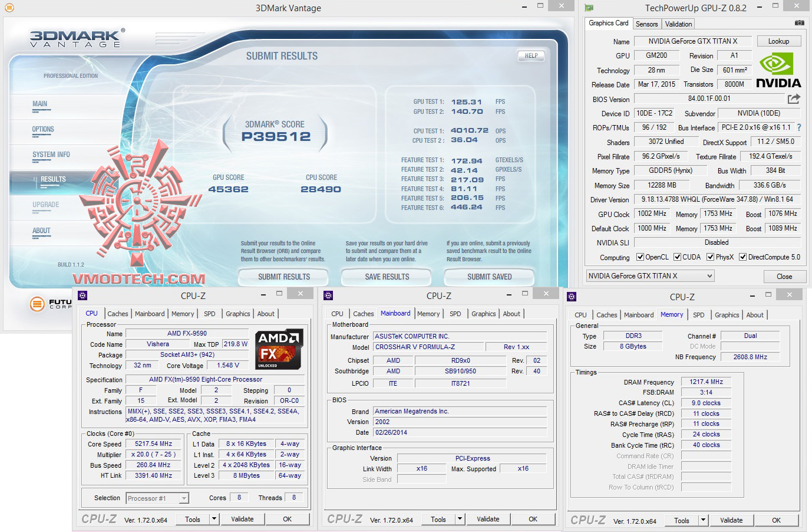Click the CPU-Z Memory window title icon

pyautogui.click(x=571, y=296)
